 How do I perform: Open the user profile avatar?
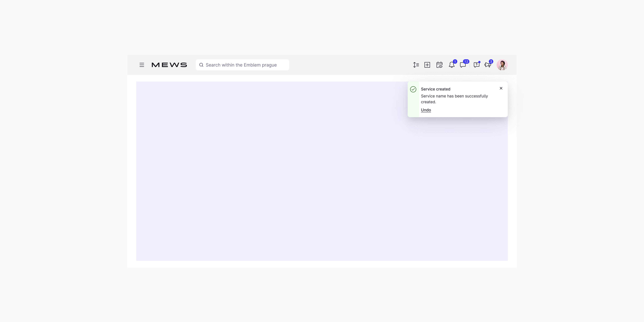coord(502,65)
